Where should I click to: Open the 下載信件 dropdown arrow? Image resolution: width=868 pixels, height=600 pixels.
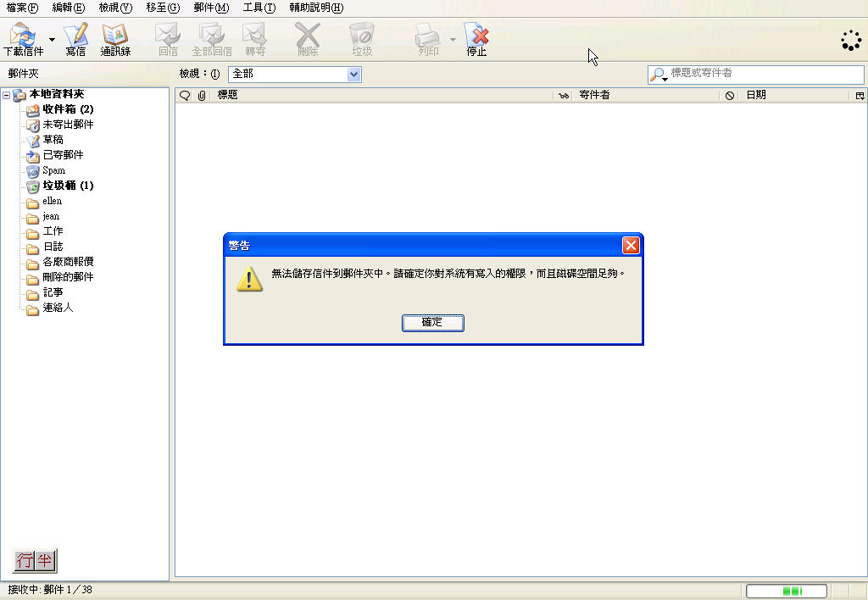point(52,39)
